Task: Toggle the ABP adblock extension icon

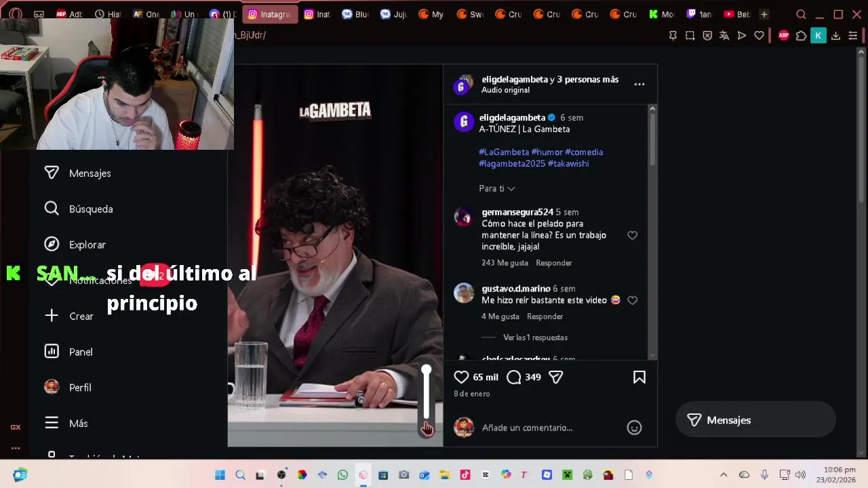Action: pyautogui.click(x=784, y=35)
